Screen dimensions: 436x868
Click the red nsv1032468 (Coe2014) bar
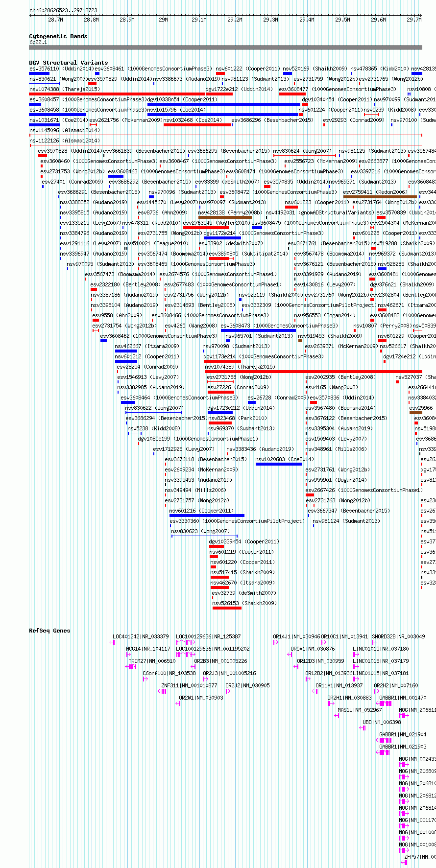(x=197, y=125)
